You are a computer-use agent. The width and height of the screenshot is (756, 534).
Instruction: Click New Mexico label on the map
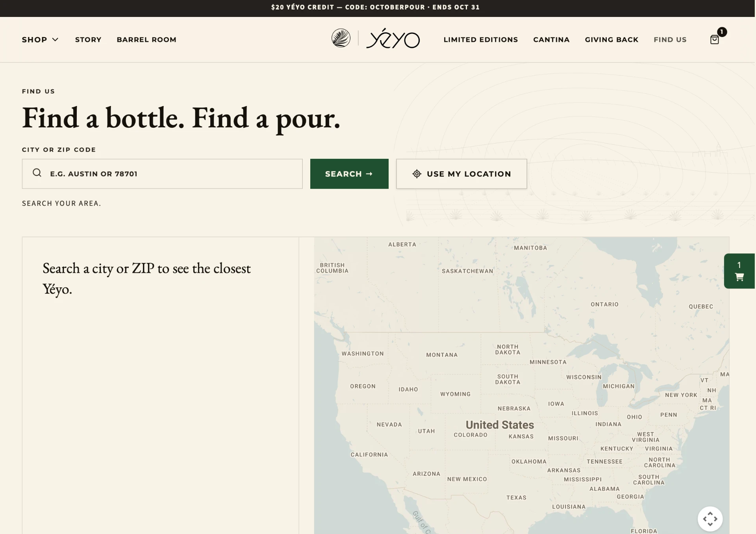click(467, 479)
